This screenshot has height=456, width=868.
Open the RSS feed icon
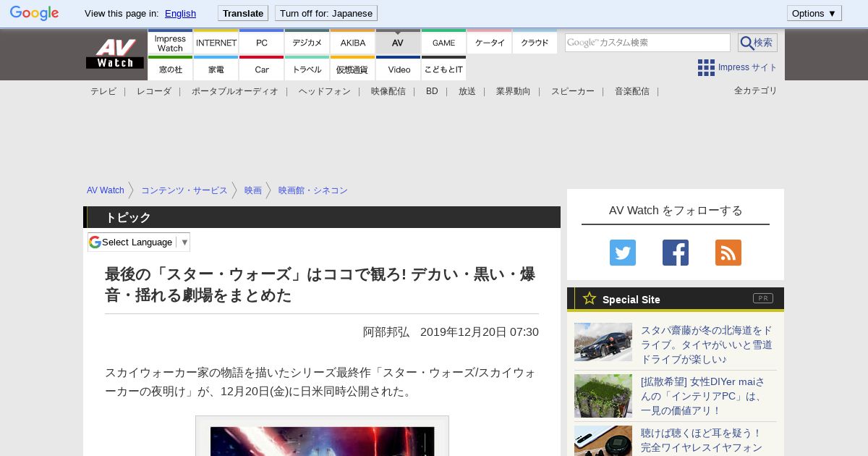[x=728, y=253]
